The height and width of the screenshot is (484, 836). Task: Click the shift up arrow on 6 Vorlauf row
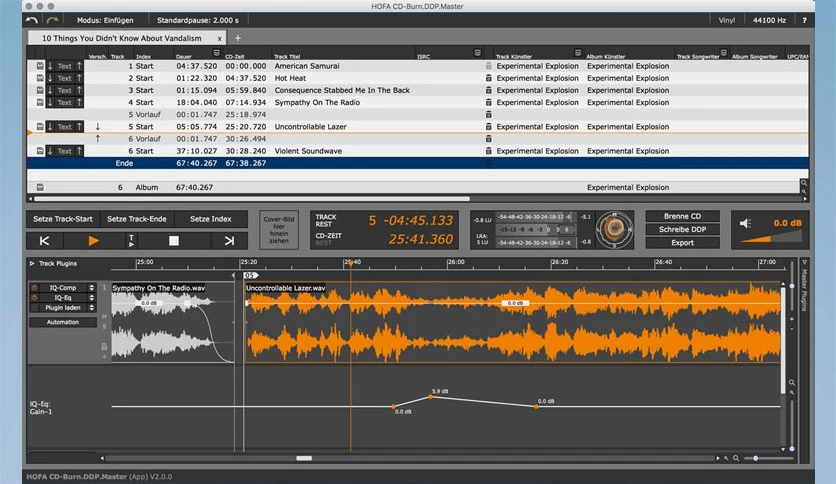98,139
